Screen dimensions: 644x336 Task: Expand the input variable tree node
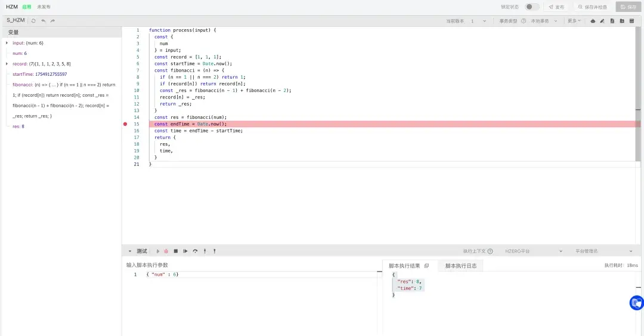click(7, 43)
